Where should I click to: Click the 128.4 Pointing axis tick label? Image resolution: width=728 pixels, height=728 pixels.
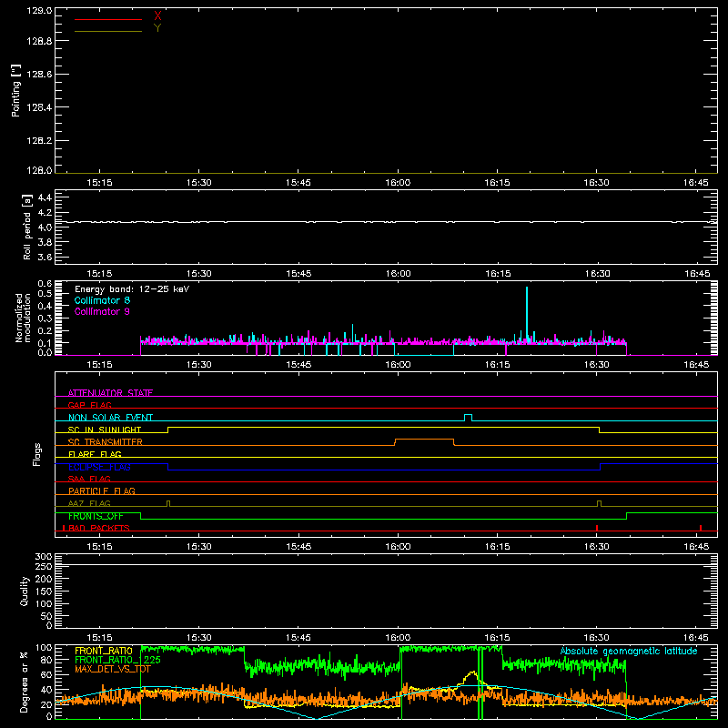(x=39, y=107)
